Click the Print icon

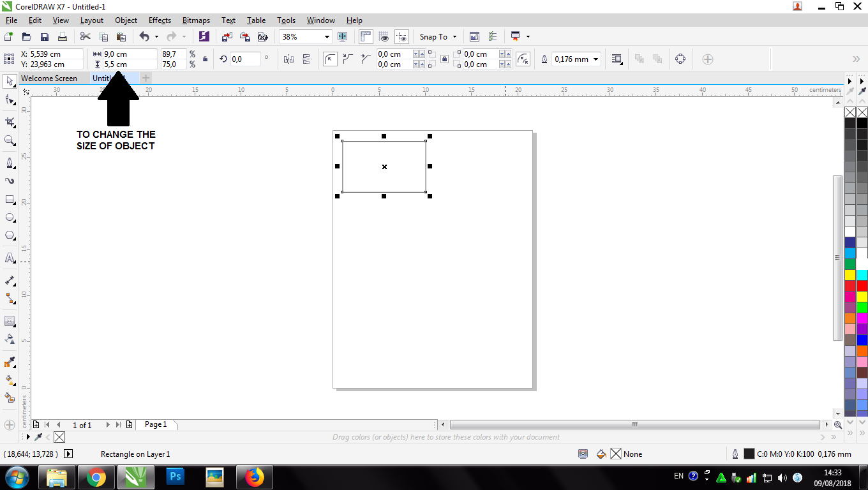pos(63,37)
